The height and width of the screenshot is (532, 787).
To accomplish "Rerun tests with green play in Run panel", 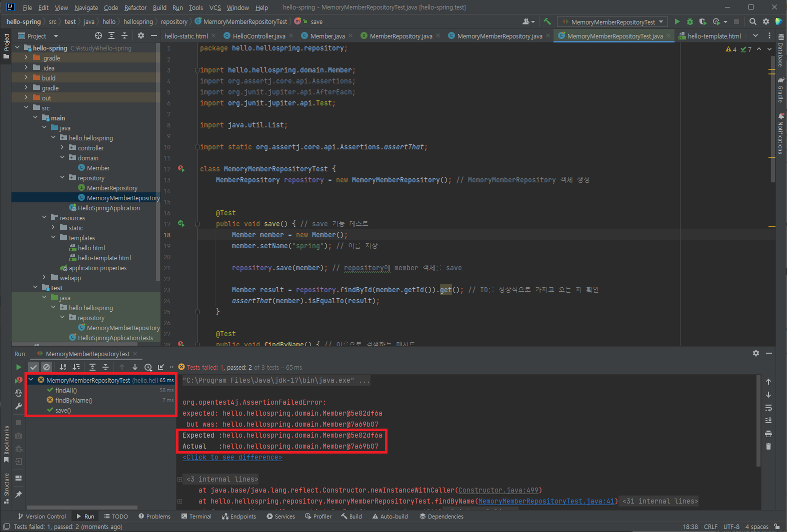I will pyautogui.click(x=18, y=367).
